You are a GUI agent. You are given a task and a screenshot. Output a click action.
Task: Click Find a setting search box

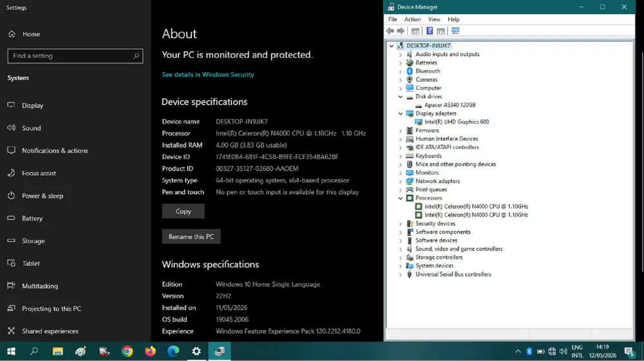(75, 56)
